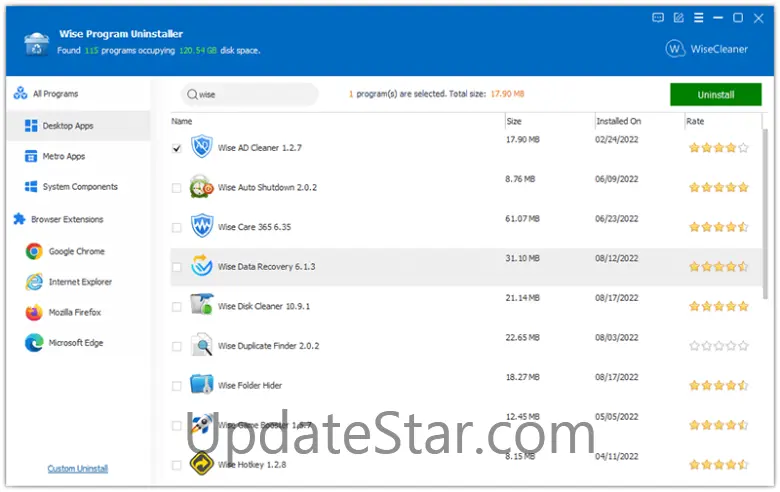Click the Wise Care 365 icon
This screenshot has height=492, width=780.
pos(201,226)
